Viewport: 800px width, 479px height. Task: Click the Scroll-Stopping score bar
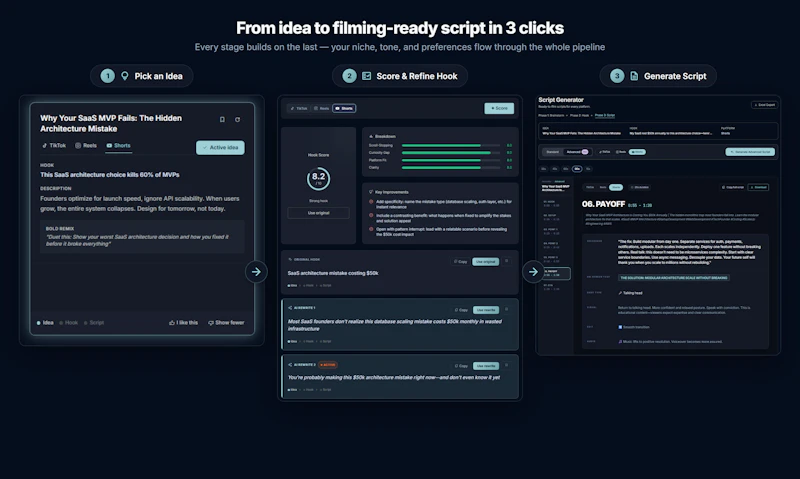tap(451, 145)
